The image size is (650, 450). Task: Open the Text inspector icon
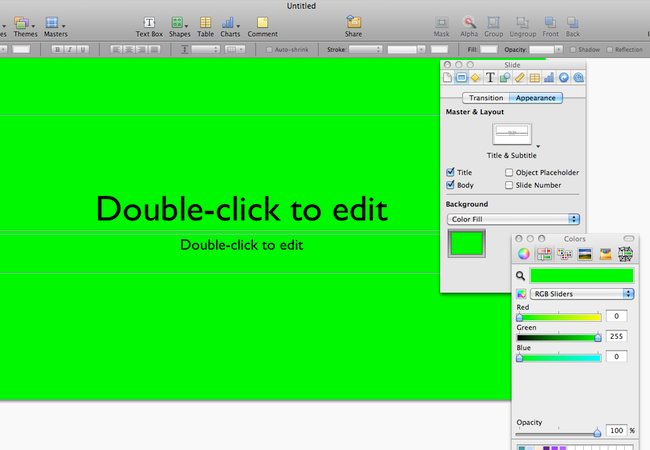(491, 78)
